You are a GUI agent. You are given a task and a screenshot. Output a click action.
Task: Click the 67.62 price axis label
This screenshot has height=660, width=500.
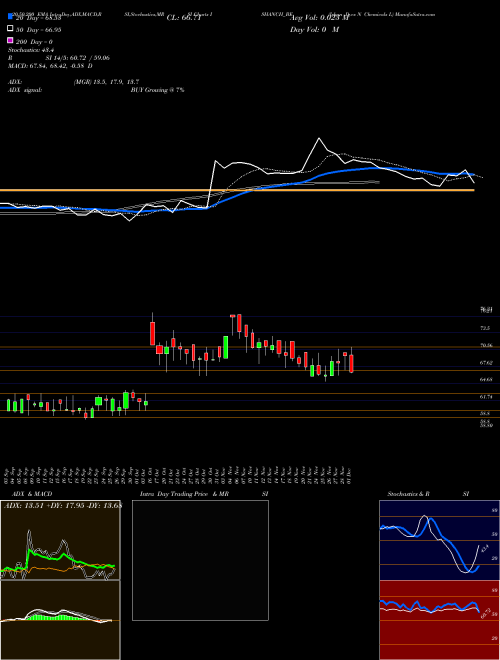[486, 362]
